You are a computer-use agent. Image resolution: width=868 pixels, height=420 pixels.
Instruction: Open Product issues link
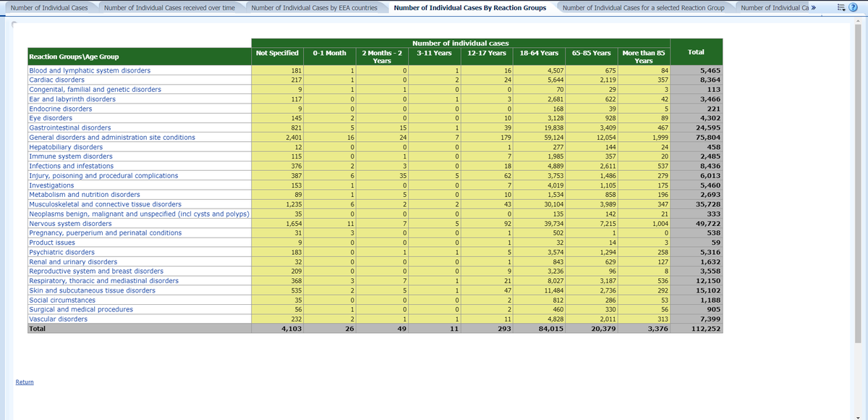pos(51,243)
